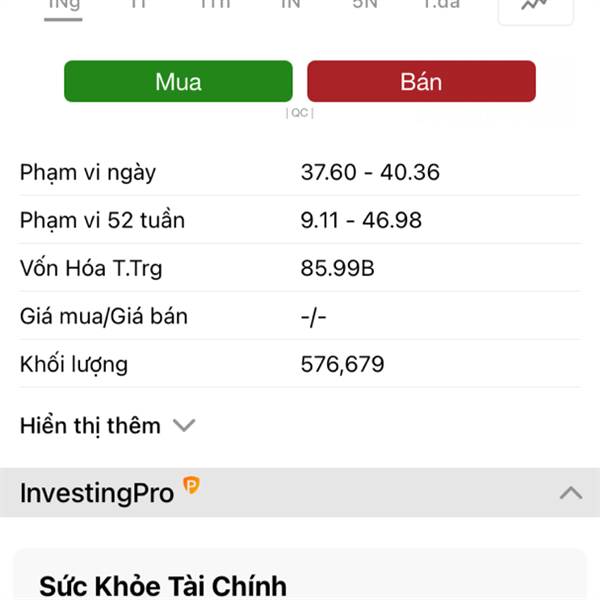The width and height of the screenshot is (600, 600).
Task: Tap the Giá mua/Giá bán row
Action: pyautogui.click(x=300, y=316)
